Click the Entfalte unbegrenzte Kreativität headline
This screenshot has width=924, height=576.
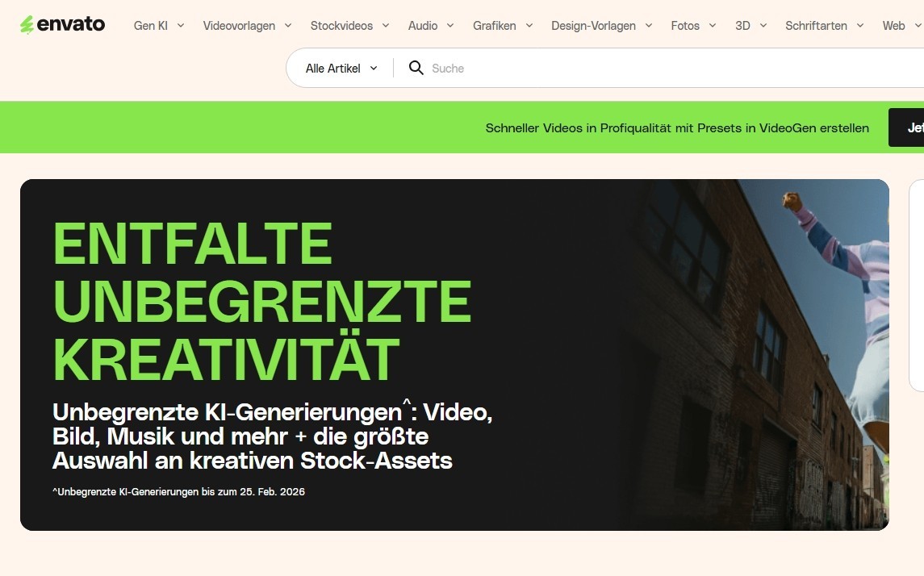click(261, 302)
